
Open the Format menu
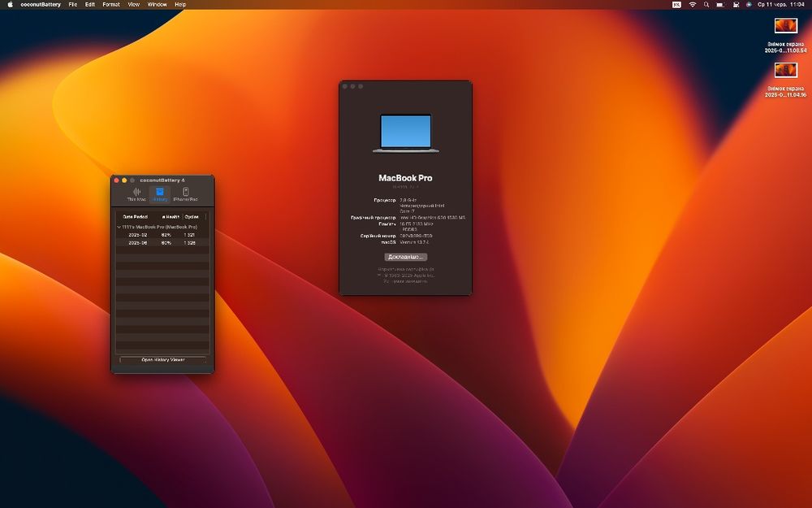pos(111,4)
